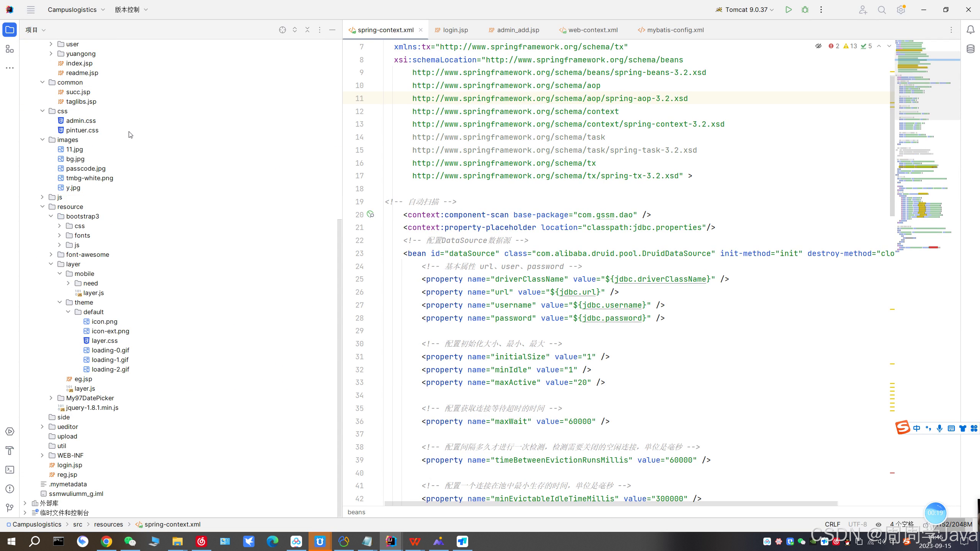The image size is (980, 551).
Task: Open the Structure tool window icon
Action: pos(10,49)
